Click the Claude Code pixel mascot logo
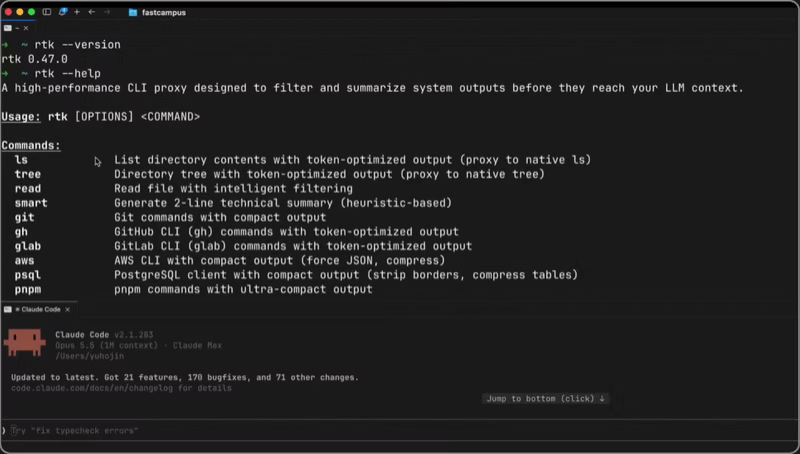This screenshot has width=800, height=454. [x=24, y=342]
